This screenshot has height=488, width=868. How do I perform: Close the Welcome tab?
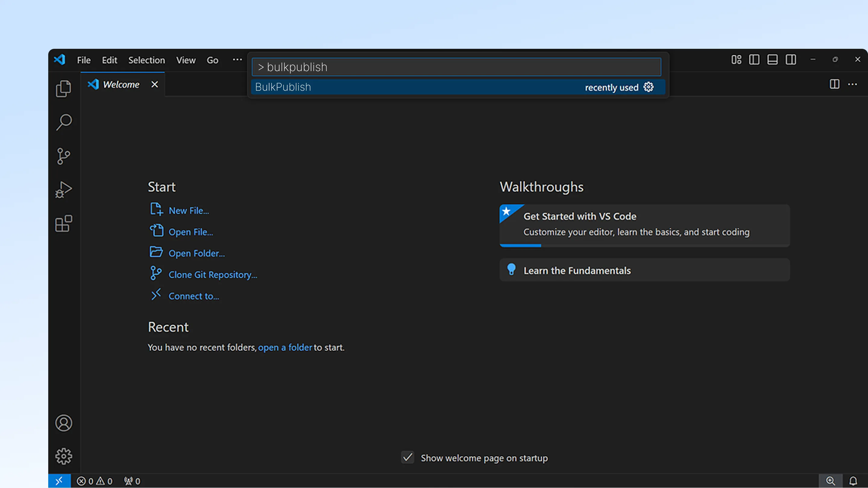click(x=155, y=84)
